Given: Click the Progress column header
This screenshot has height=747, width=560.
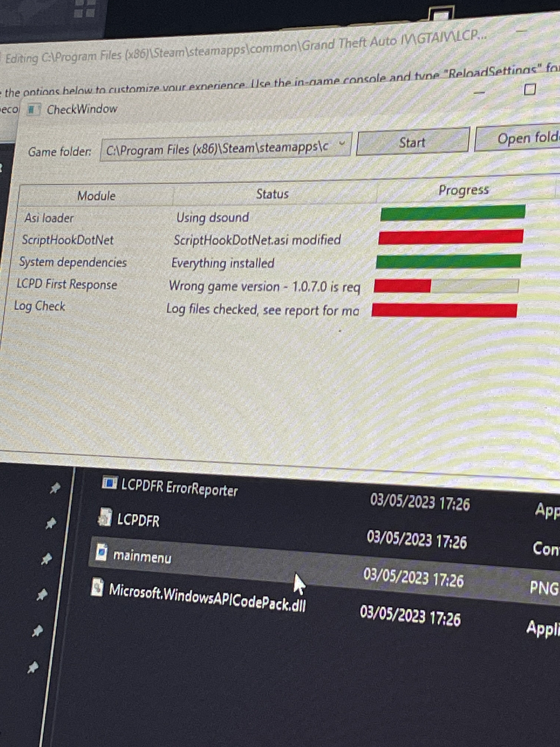Looking at the screenshot, I should [463, 190].
